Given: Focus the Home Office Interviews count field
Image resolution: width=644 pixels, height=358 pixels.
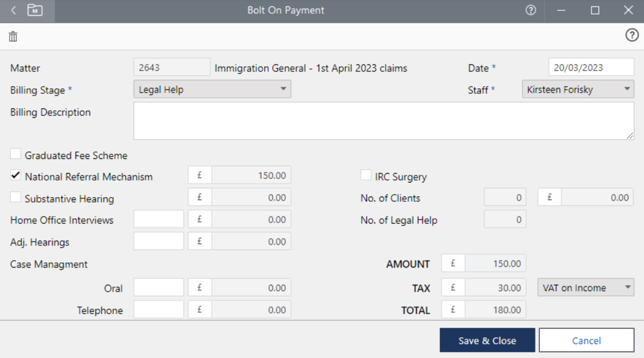Looking at the screenshot, I should (x=159, y=219).
